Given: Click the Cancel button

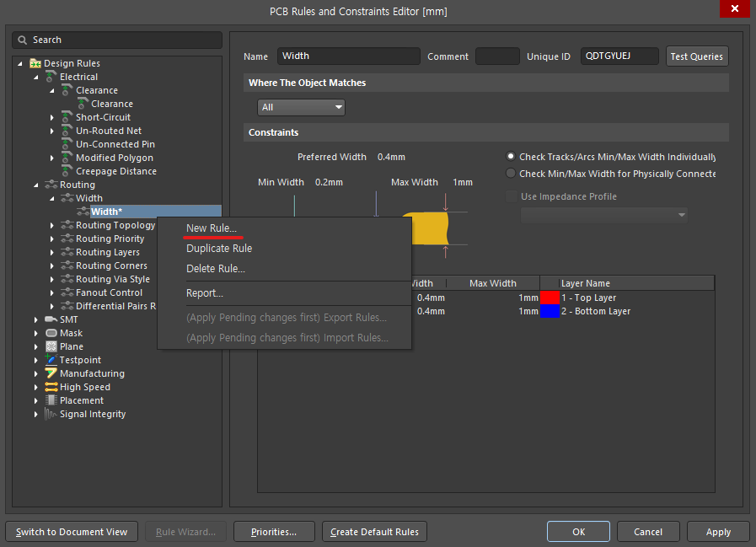Looking at the screenshot, I should pos(648,532).
